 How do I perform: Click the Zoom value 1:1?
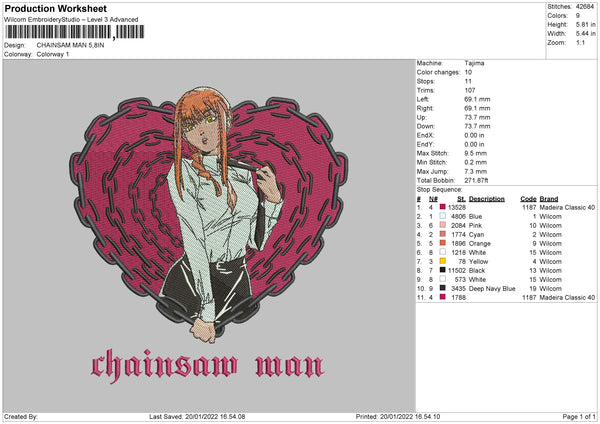(x=580, y=42)
